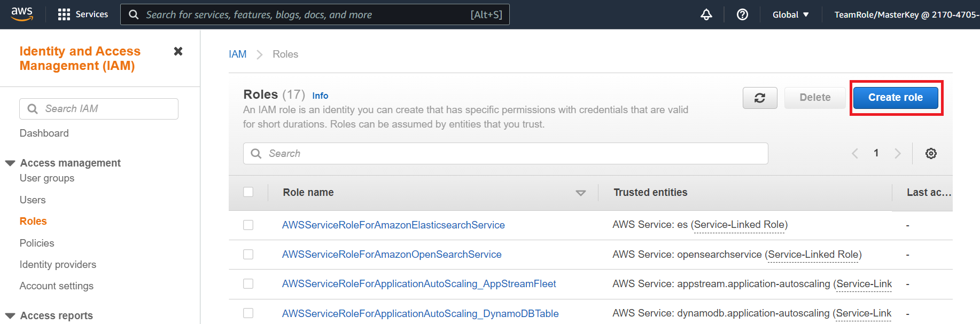Open AWSServiceRoleForApplicationAutoScaling_AppStreamFleet role
This screenshot has height=324, width=980.
click(x=419, y=284)
